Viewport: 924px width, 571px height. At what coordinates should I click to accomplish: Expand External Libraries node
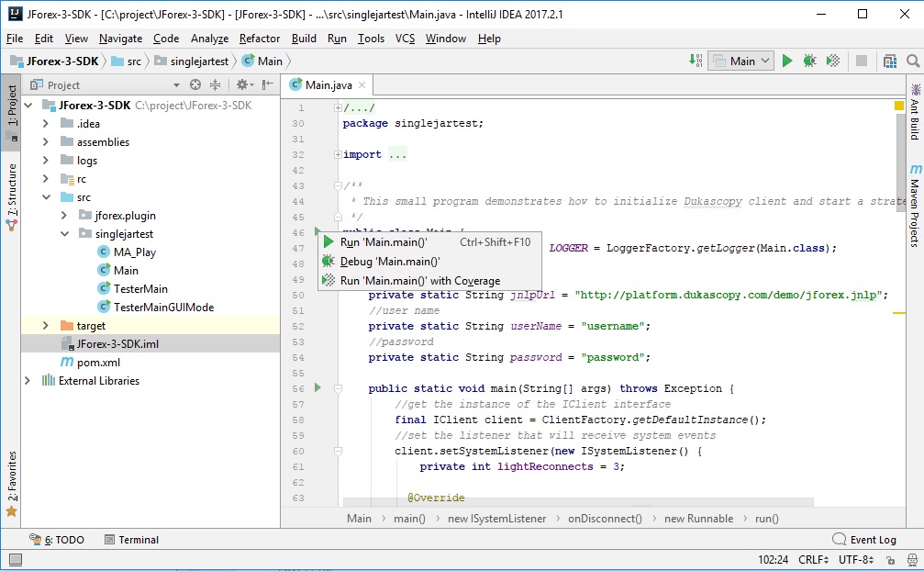28,381
